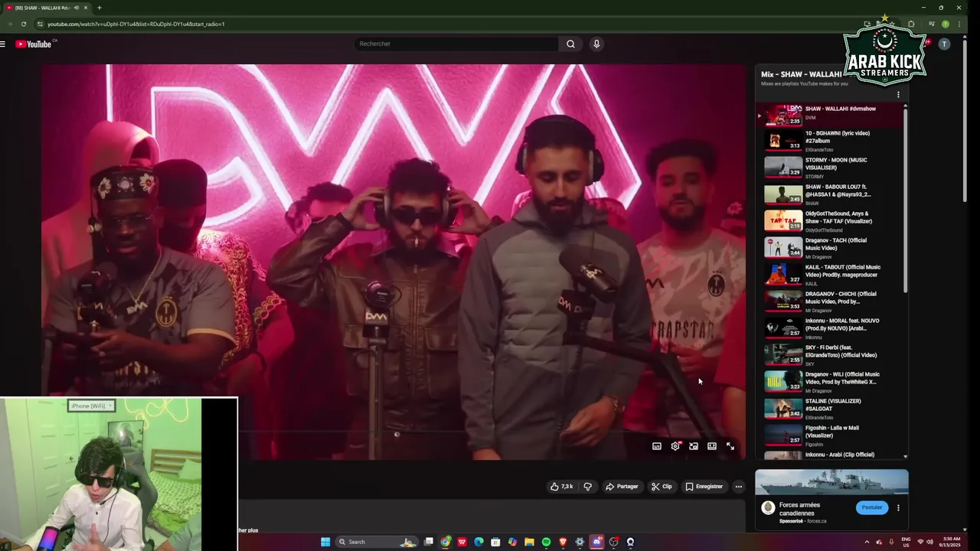The height and width of the screenshot is (551, 980).
Task: Play STALINE (VISUALIZER) #SALGOAT
Action: point(830,408)
